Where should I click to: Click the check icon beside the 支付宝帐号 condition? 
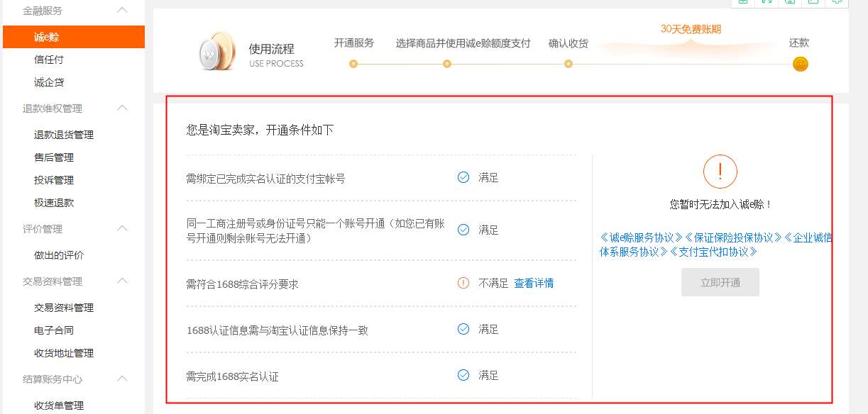[463, 177]
